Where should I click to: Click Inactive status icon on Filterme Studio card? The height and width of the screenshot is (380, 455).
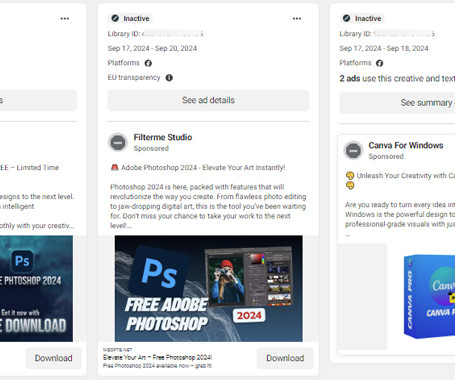coord(115,18)
